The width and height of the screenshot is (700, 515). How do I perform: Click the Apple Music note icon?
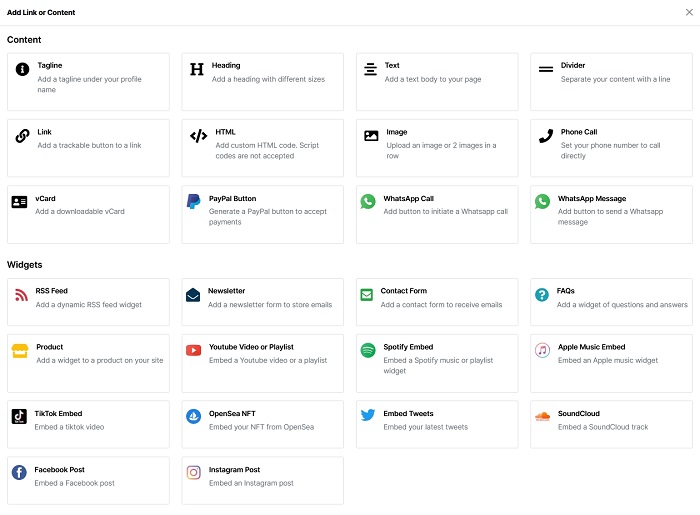pos(542,350)
